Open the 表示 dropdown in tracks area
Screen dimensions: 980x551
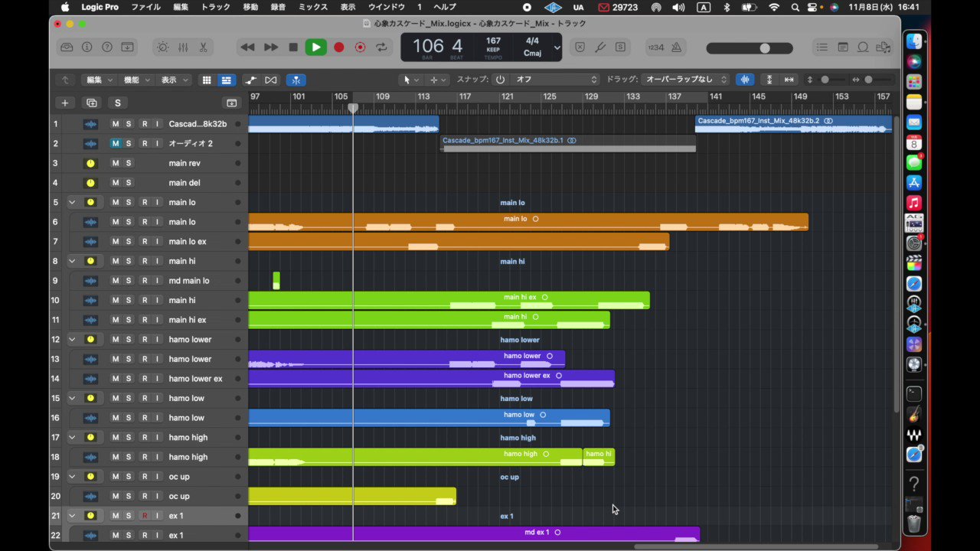[175, 80]
